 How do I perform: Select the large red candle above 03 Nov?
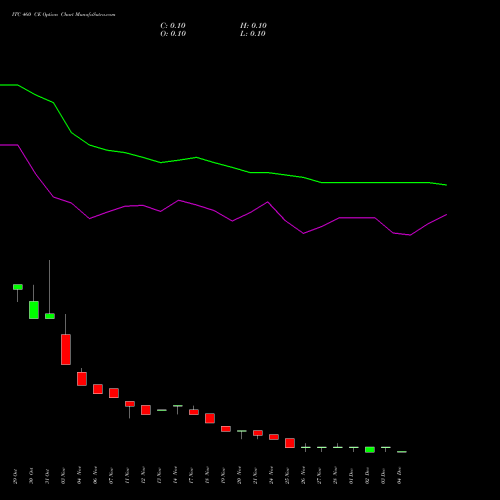(66, 349)
